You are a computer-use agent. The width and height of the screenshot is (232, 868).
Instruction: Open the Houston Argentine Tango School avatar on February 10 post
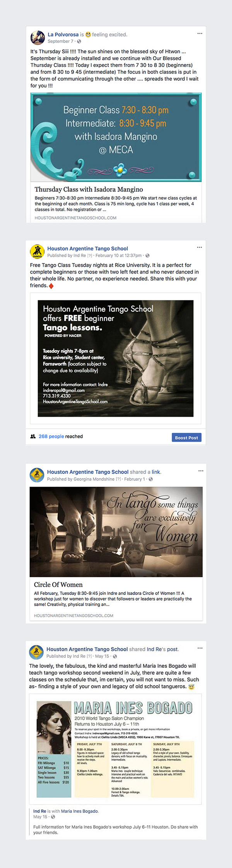tap(37, 251)
